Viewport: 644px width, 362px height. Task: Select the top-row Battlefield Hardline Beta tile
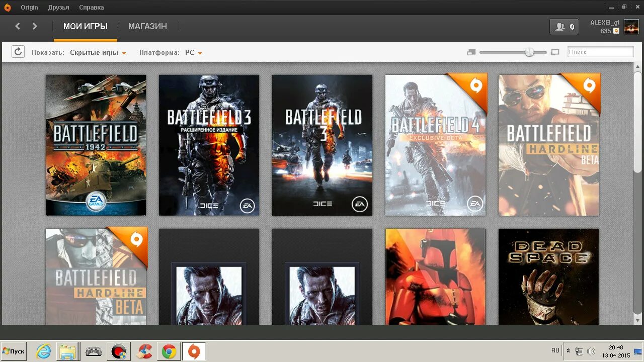point(548,145)
